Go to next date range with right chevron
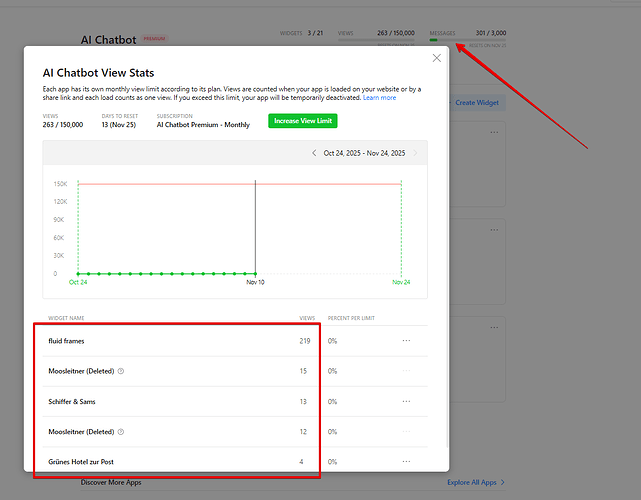Image resolution: width=641 pixels, height=500 pixels. (415, 153)
